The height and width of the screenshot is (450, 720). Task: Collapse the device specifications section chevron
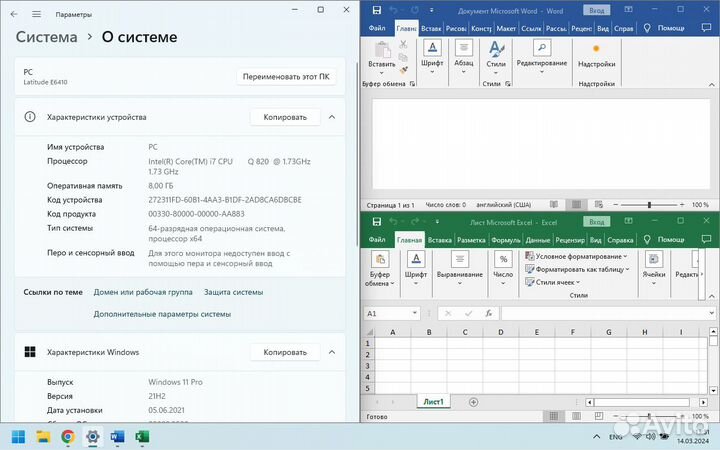[x=332, y=117]
